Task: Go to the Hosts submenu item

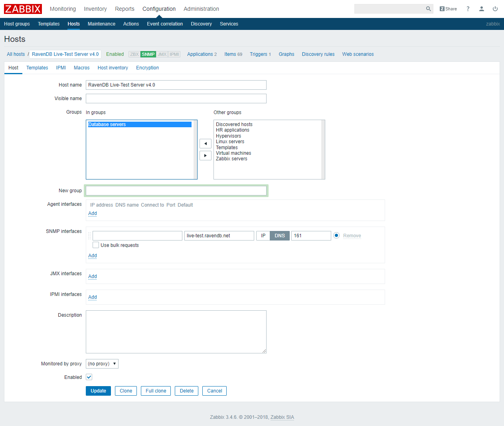Action: [x=74, y=24]
